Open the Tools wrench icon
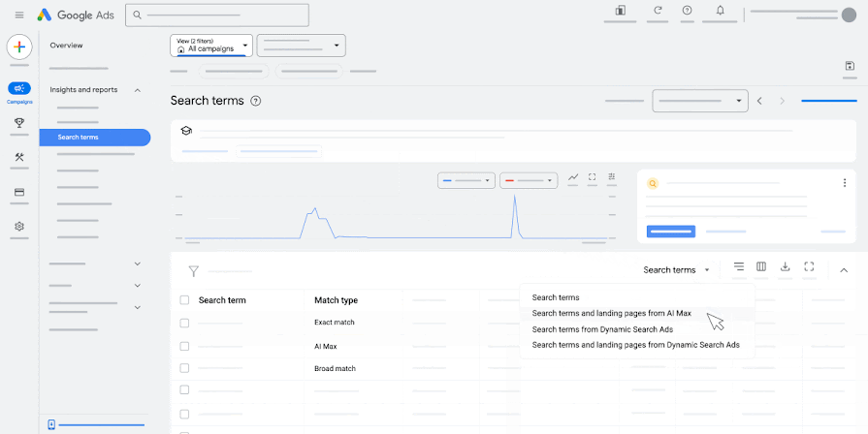868x434 pixels. point(19,158)
